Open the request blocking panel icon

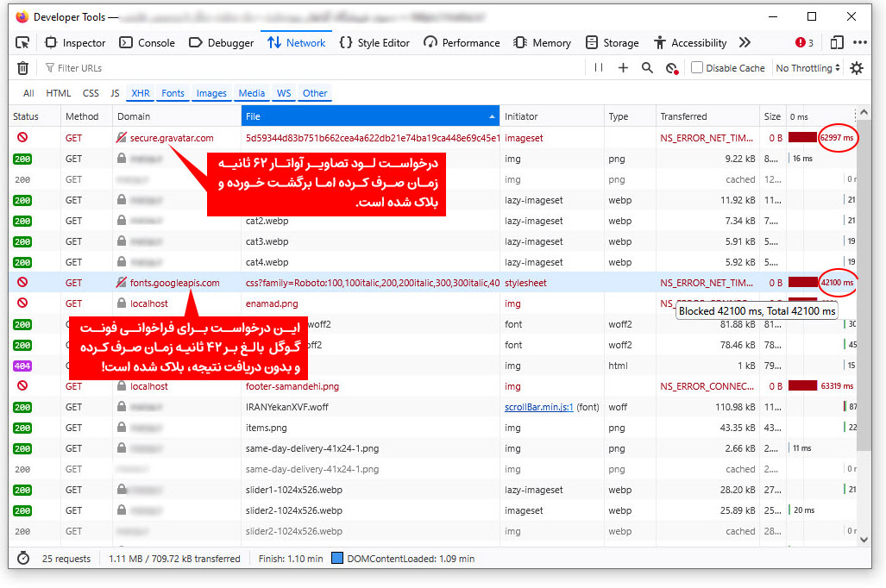click(671, 68)
